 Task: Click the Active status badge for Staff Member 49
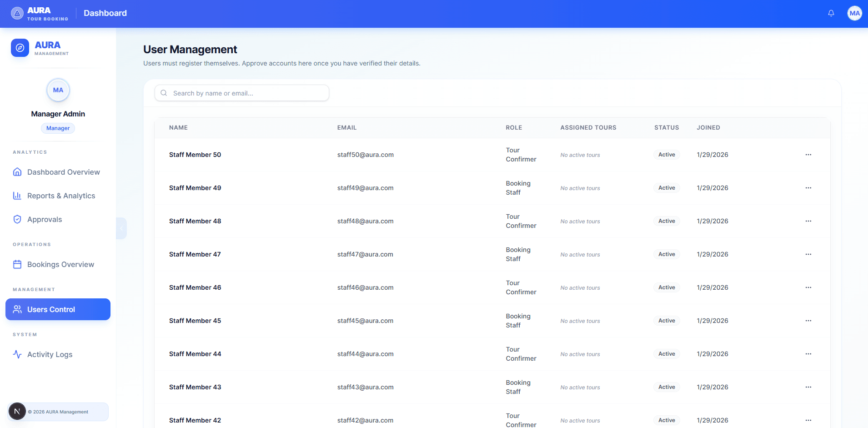(666, 188)
